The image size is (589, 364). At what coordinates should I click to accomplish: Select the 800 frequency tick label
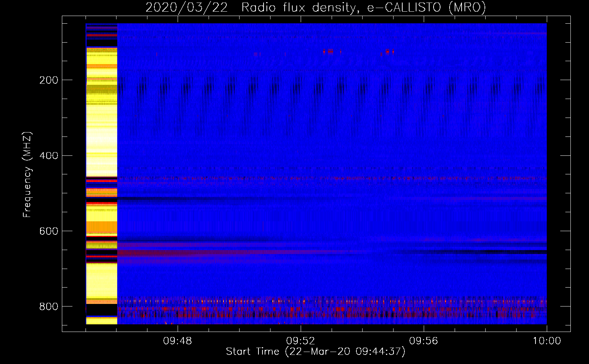[x=48, y=306]
